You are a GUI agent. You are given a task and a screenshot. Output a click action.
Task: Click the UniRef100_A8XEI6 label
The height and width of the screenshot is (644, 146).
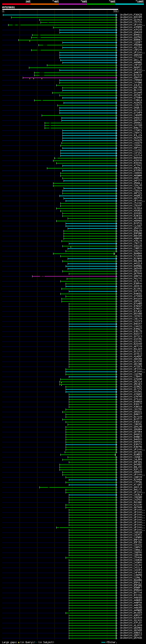click(x=131, y=286)
